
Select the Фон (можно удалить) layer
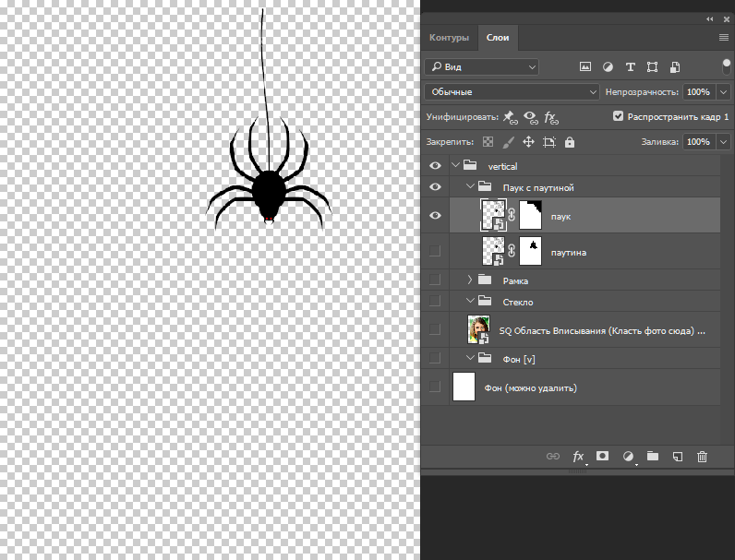click(531, 387)
